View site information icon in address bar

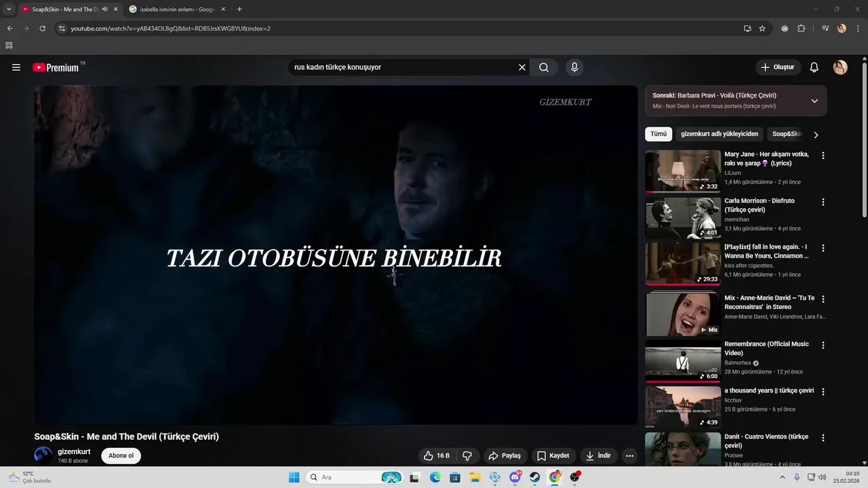[x=62, y=28]
